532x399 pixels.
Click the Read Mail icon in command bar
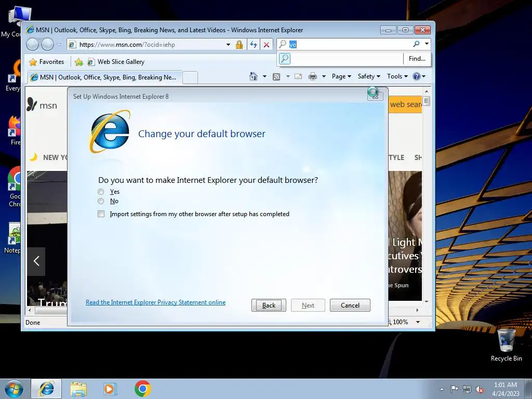[298, 76]
